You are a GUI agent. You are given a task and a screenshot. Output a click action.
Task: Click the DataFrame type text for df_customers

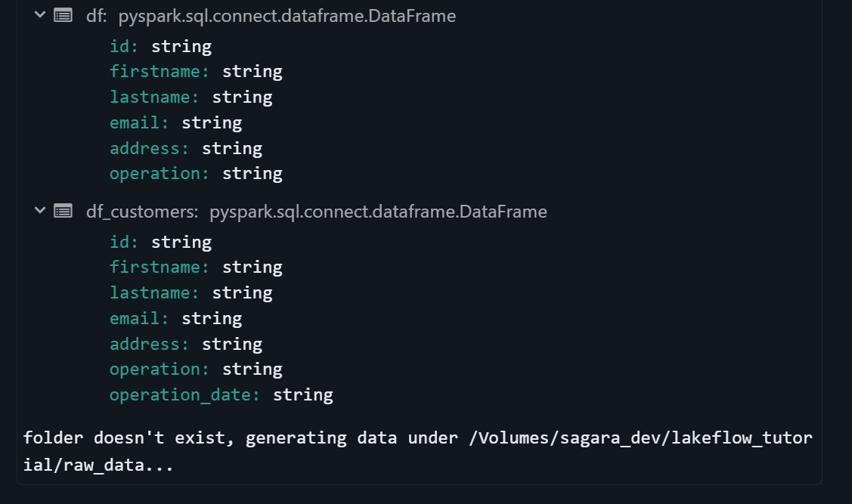378,212
